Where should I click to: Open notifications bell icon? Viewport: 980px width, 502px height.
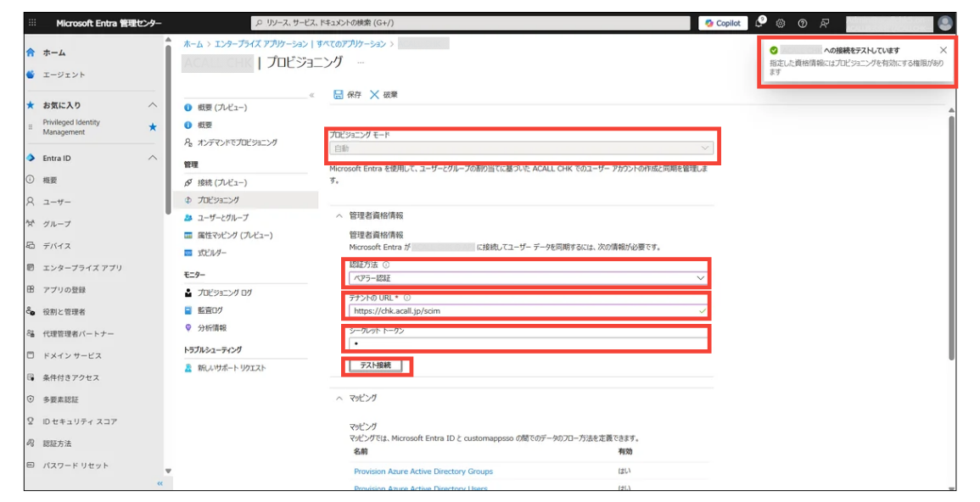coord(759,23)
